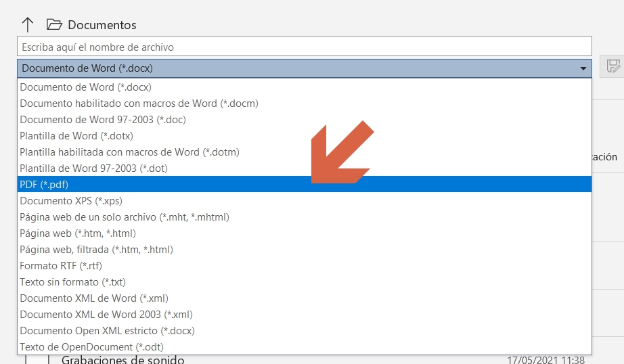
Task: Click the save icon button right of the file type box
Action: click(x=613, y=66)
